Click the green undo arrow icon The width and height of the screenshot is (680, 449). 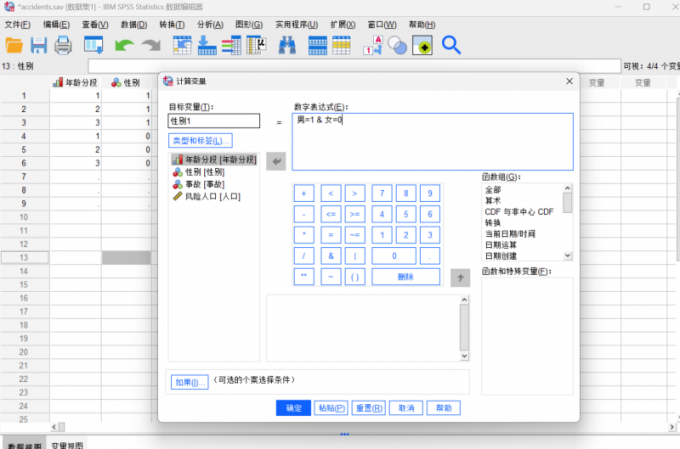[x=124, y=45]
